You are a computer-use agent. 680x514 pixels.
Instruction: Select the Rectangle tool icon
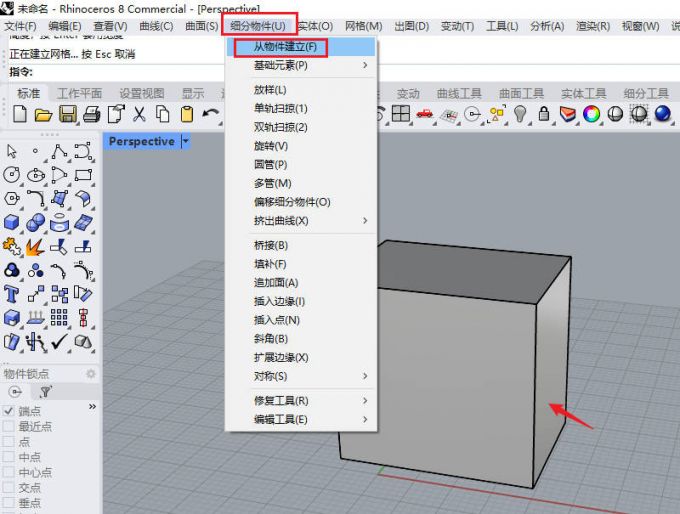click(83, 175)
